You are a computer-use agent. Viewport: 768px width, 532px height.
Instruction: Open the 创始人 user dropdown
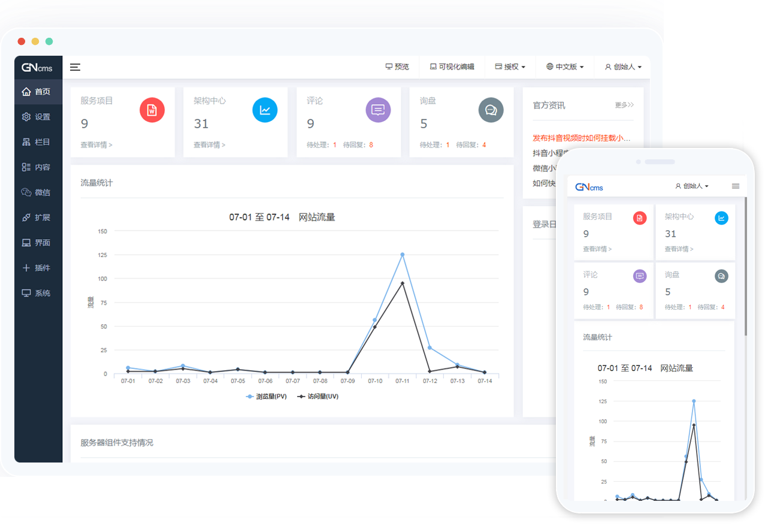click(624, 67)
